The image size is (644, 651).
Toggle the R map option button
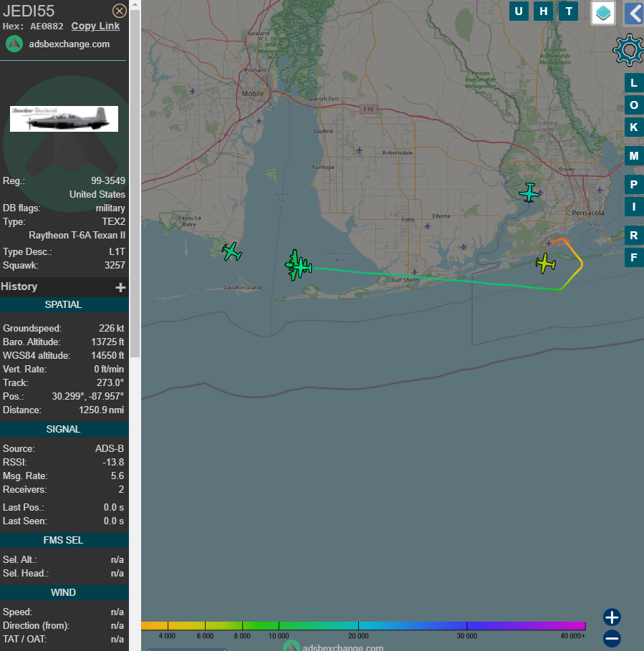(634, 236)
